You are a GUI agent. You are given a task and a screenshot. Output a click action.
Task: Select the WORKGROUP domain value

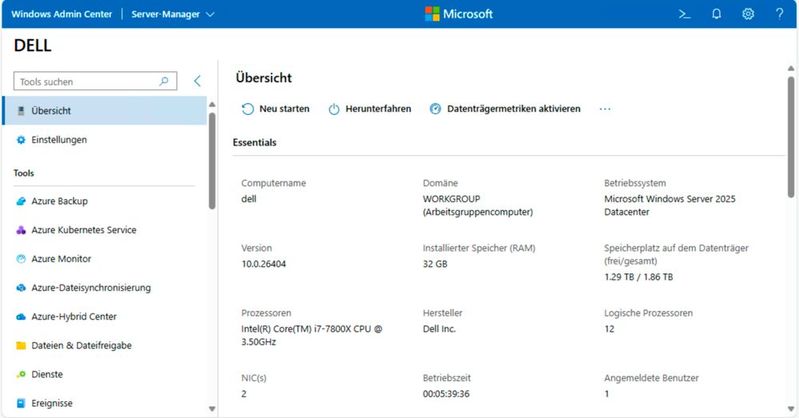pos(477,205)
